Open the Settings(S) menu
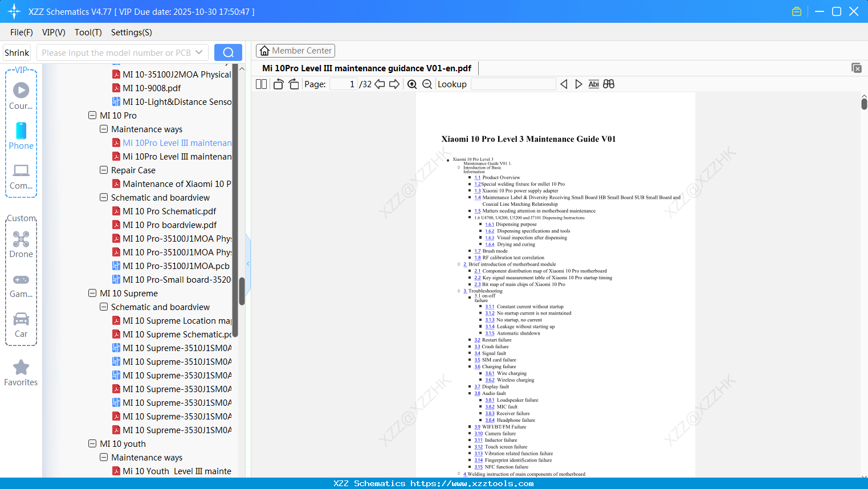 (132, 32)
